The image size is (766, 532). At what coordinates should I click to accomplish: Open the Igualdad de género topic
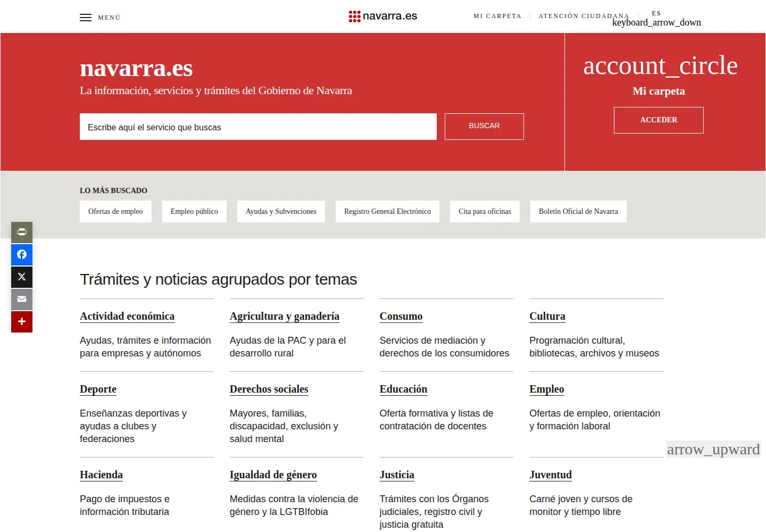click(273, 475)
